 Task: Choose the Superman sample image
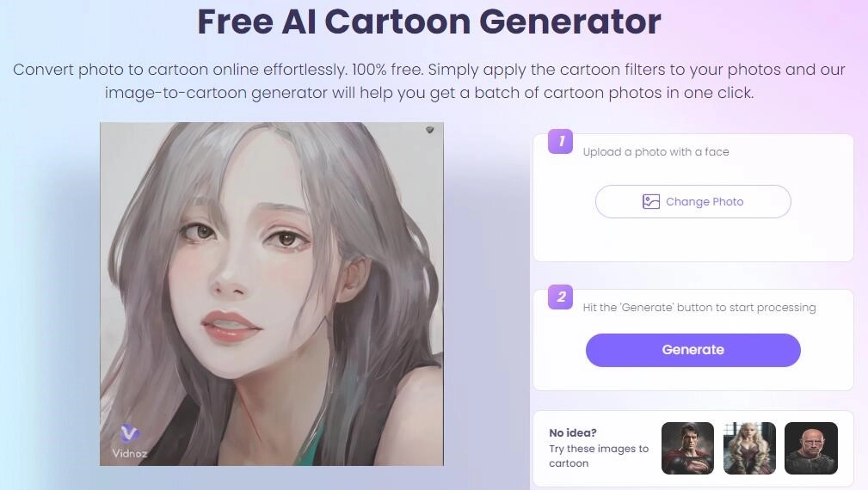[x=687, y=448]
